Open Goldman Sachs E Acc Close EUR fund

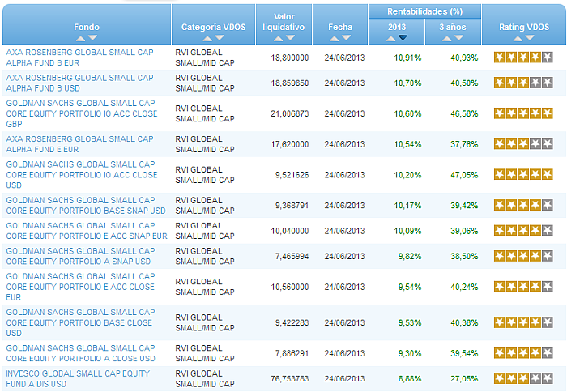point(80,287)
